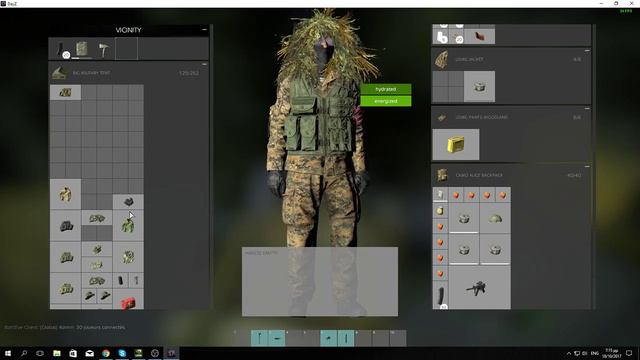Click the camo Alice backpack header icon

pos(441,176)
